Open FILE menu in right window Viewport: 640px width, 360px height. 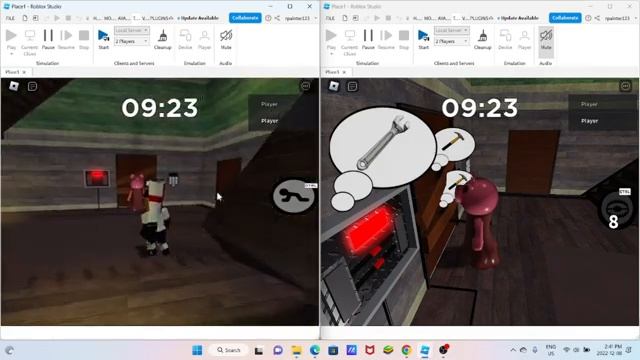[330, 18]
